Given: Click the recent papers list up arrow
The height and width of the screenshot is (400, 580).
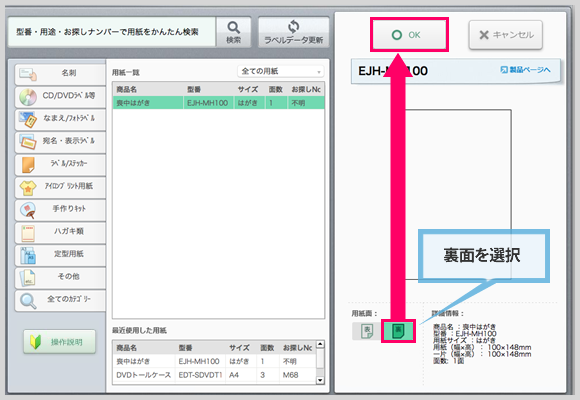Looking at the screenshot, I should coord(320,344).
